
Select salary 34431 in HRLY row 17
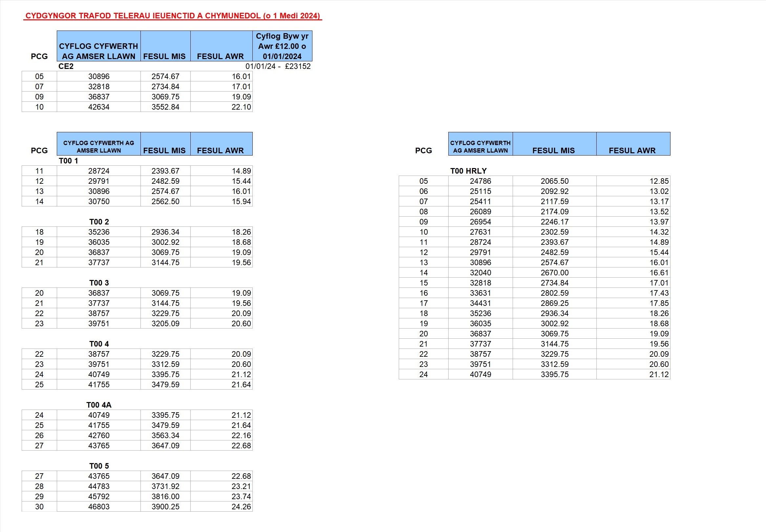pos(480,303)
